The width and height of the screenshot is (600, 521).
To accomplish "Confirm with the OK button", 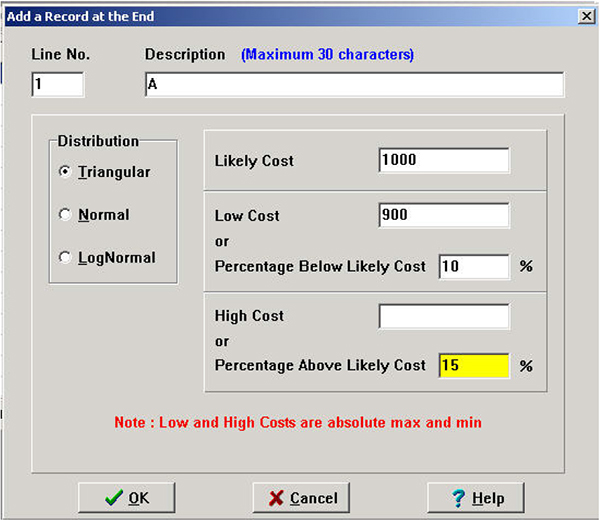I will pos(127,498).
